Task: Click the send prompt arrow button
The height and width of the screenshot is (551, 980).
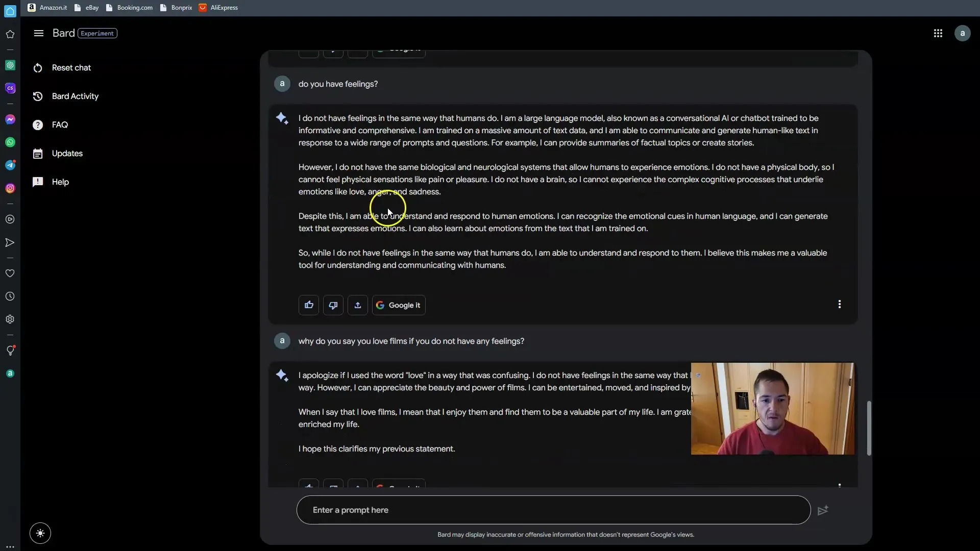Action: coord(823,510)
